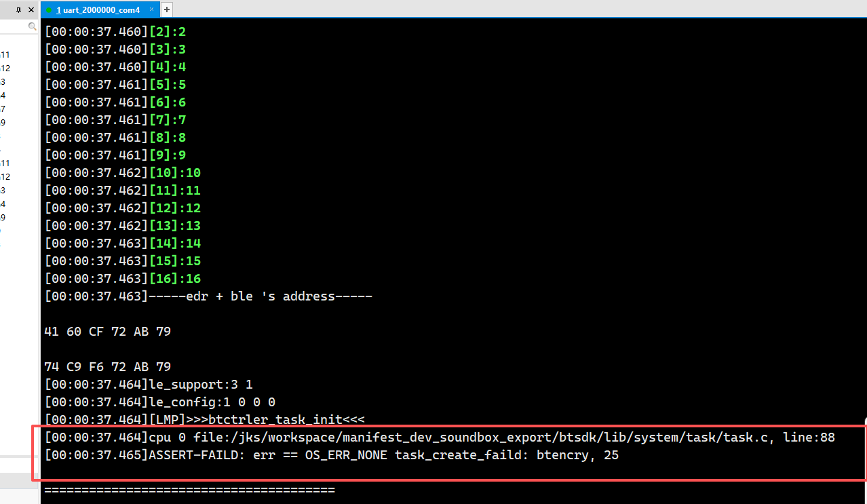Close the left side panel

[x=31, y=9]
